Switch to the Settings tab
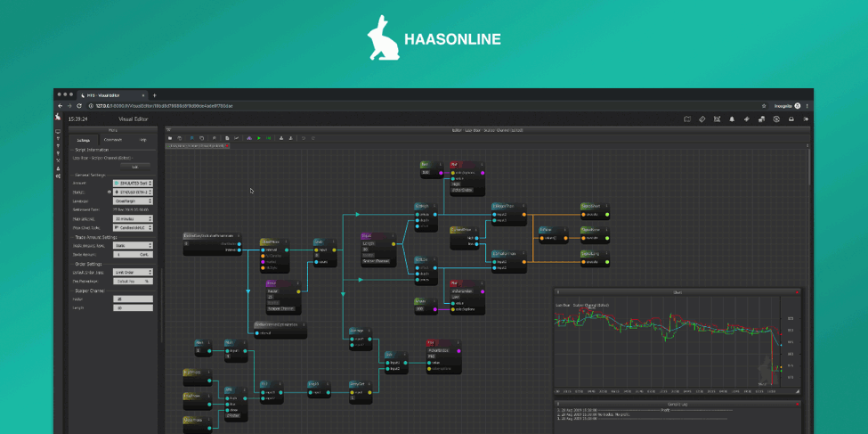The width and height of the screenshot is (868, 434). pyautogui.click(x=84, y=140)
